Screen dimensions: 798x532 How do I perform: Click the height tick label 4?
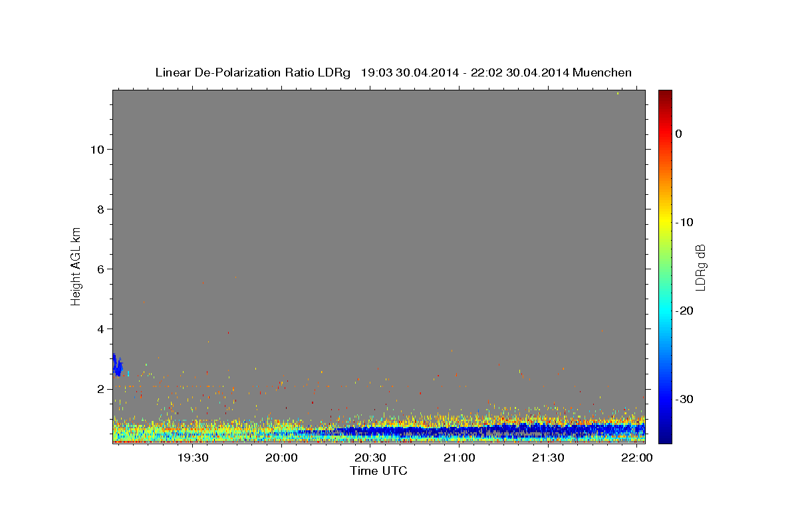pyautogui.click(x=99, y=329)
